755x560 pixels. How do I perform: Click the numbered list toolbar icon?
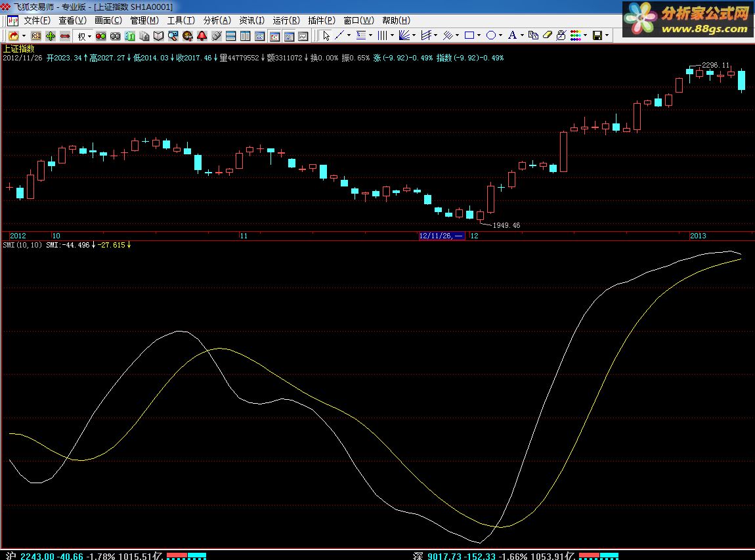click(130, 35)
